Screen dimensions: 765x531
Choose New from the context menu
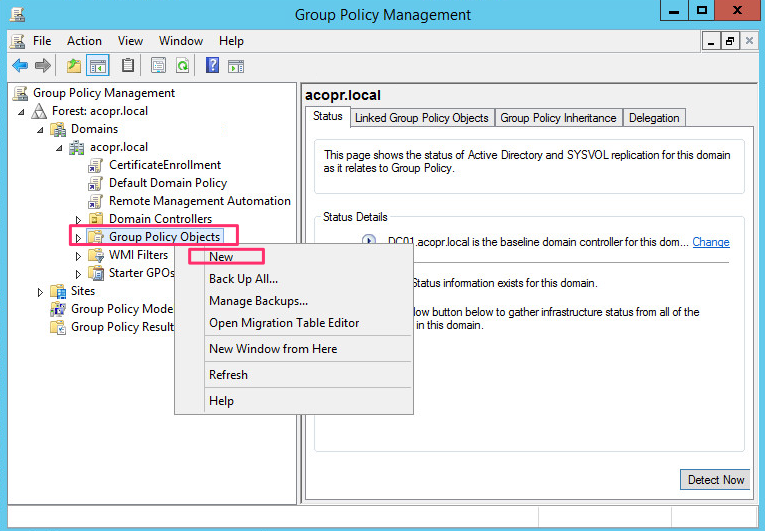coord(294,257)
